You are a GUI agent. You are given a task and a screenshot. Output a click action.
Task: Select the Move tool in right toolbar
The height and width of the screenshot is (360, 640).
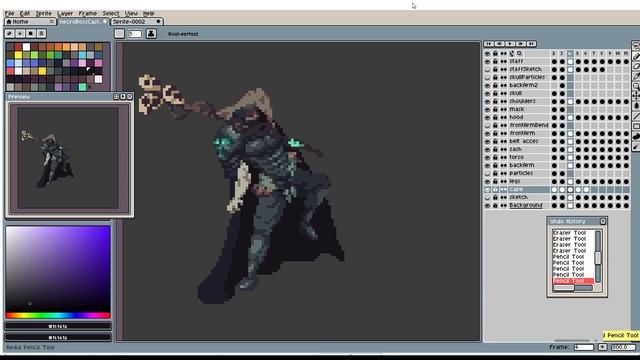click(x=636, y=96)
